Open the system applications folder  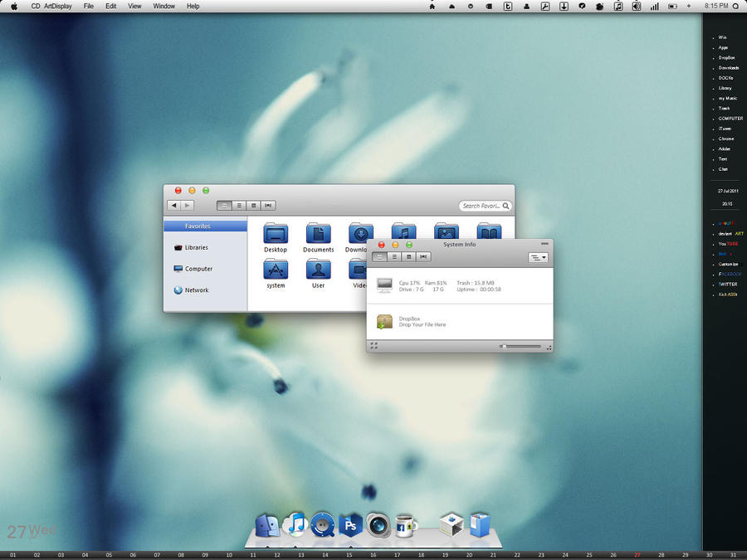276,269
